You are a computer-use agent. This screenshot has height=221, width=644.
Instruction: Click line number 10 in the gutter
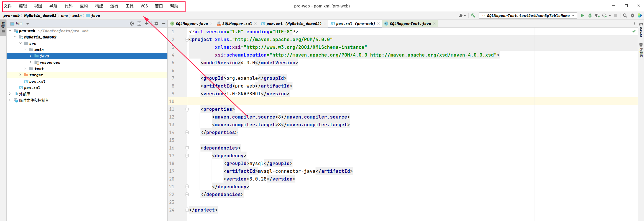coord(172,101)
